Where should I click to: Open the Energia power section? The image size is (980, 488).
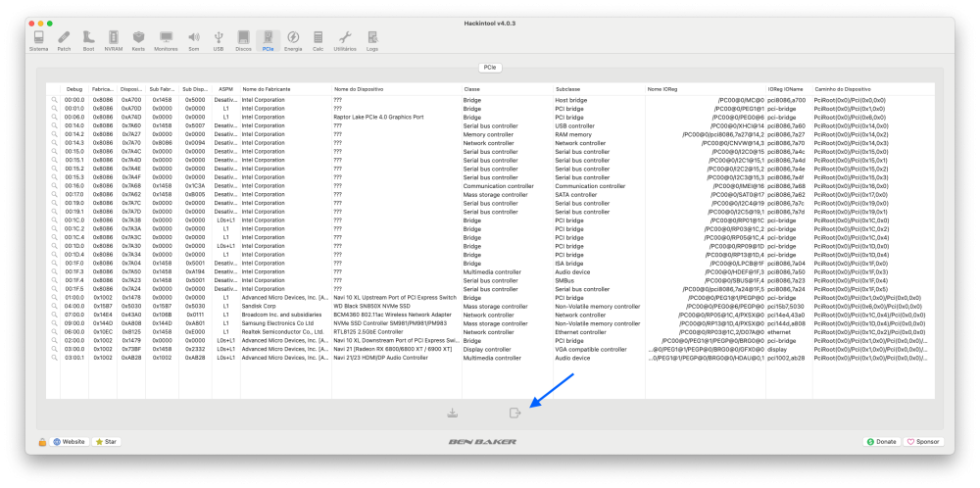(292, 40)
